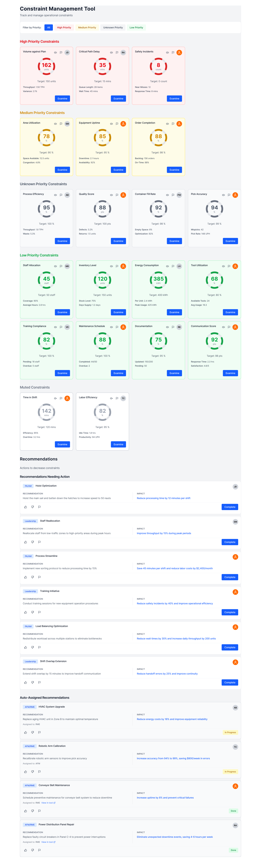This screenshot has width=261, height=868.
Task: Flag the Documentation card
Action: click(x=173, y=327)
